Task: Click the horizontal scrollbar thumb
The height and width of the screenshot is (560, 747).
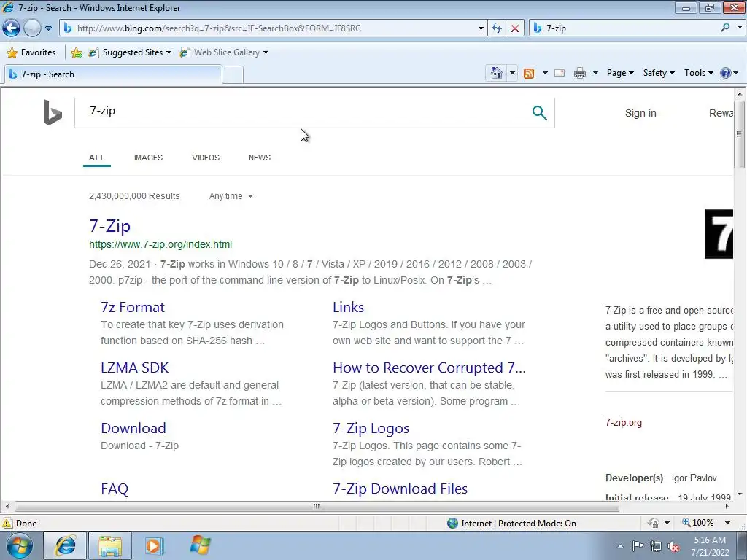Action: pos(317,506)
